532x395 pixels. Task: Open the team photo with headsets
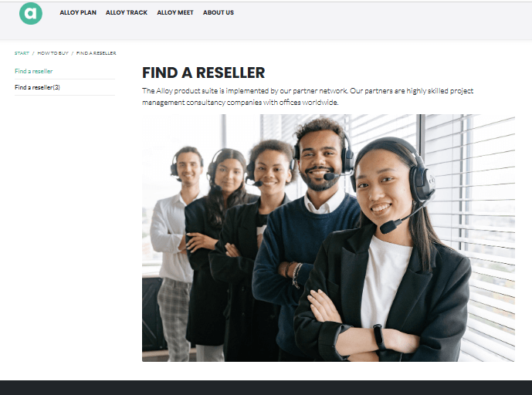[x=328, y=238]
